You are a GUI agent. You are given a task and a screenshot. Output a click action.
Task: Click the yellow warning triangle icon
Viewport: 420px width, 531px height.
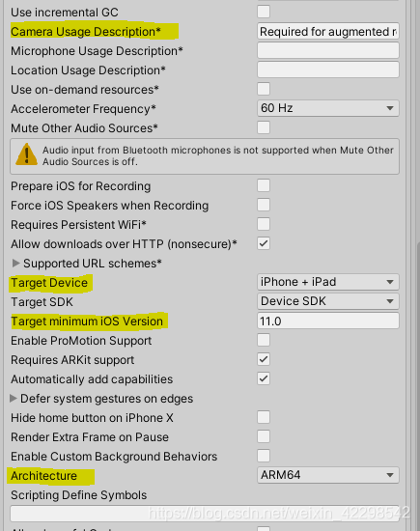coord(26,154)
